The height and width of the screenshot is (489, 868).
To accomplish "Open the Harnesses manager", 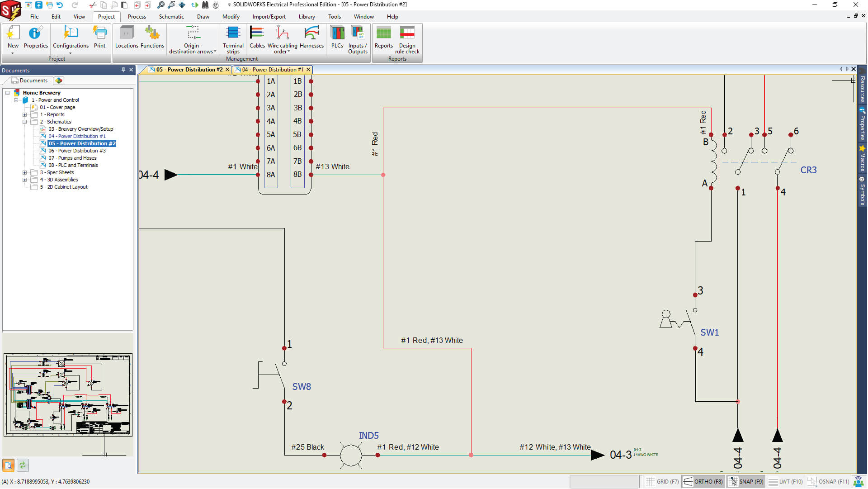I will 311,38.
